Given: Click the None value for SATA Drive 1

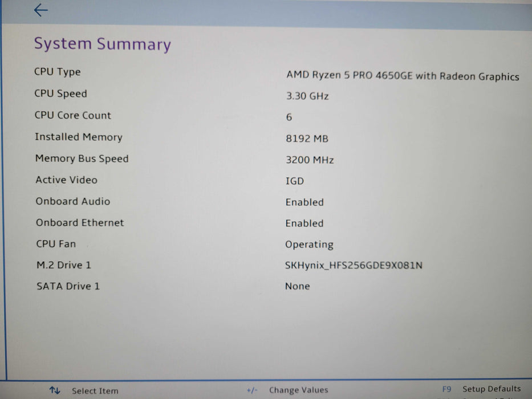Looking at the screenshot, I should tap(298, 286).
